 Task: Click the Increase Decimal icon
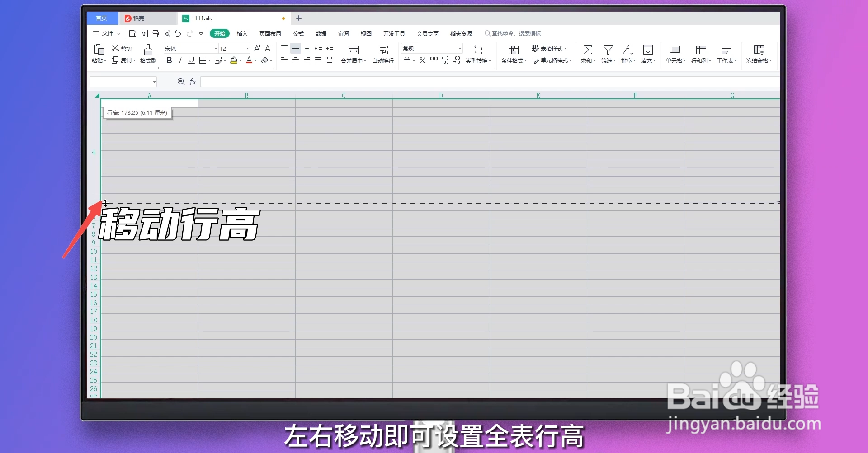pos(445,60)
